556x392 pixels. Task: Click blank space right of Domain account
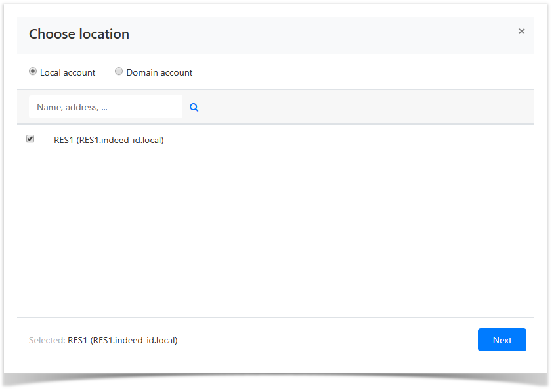tap(361, 72)
